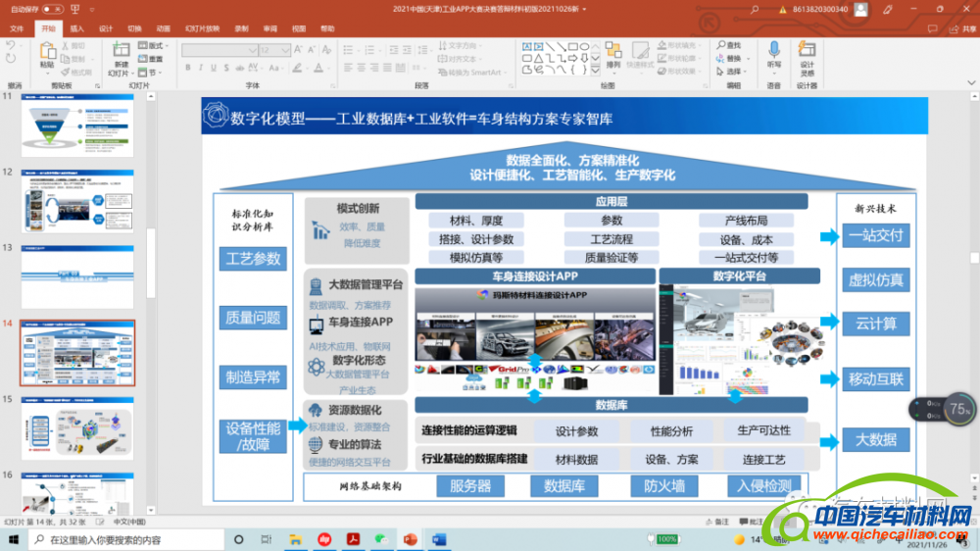Screen dimensions: 980x551
Task: Expand the shapes gallery more arrow
Action: (x=595, y=70)
